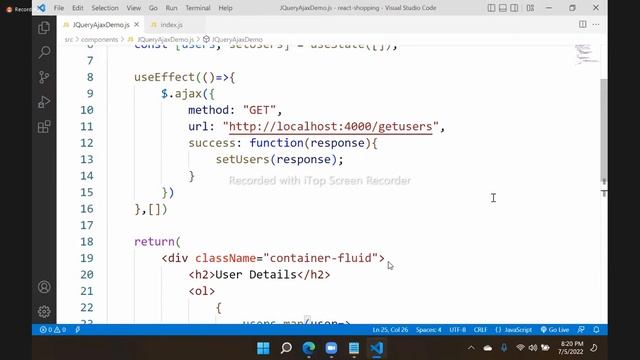Click the minimap code overview
640x360 pixels.
[586, 54]
